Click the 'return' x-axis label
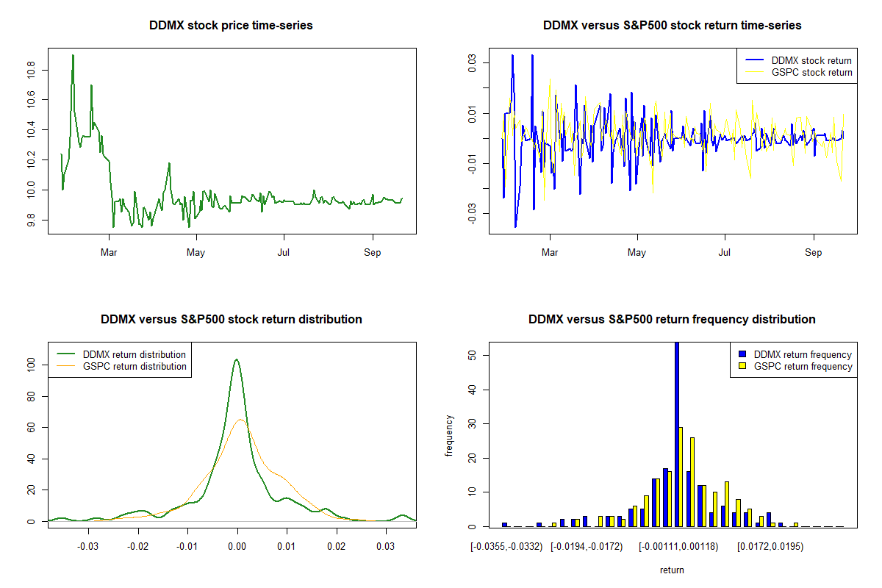Screen dimensions: 882x588 point(672,570)
